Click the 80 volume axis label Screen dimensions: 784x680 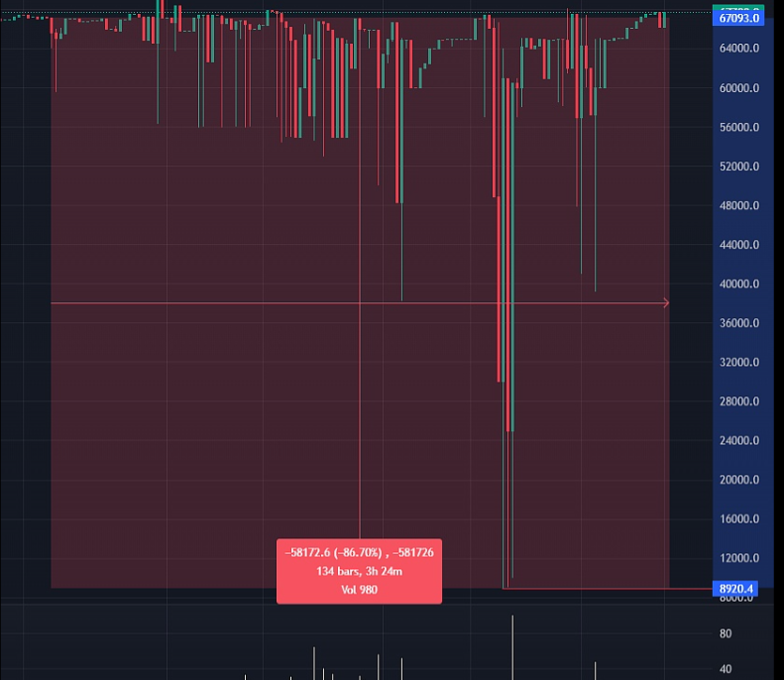point(726,634)
